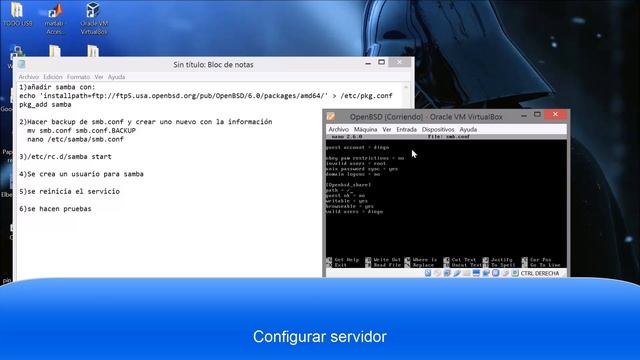Viewport: 640px width, 360px height.
Task: Click CPU features icon in VirtualBox status bar
Action: 496,273
